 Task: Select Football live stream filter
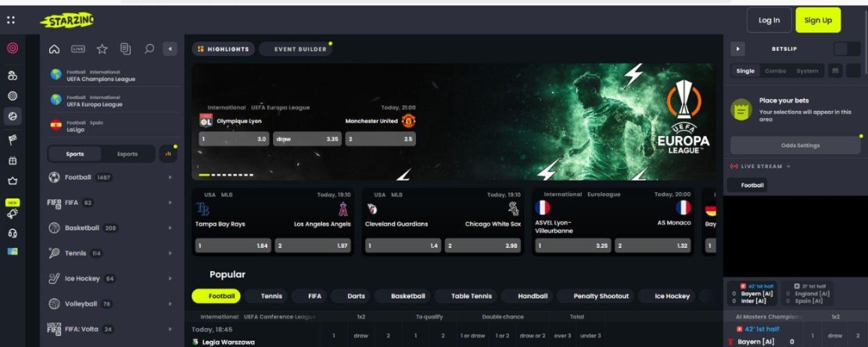point(747,185)
